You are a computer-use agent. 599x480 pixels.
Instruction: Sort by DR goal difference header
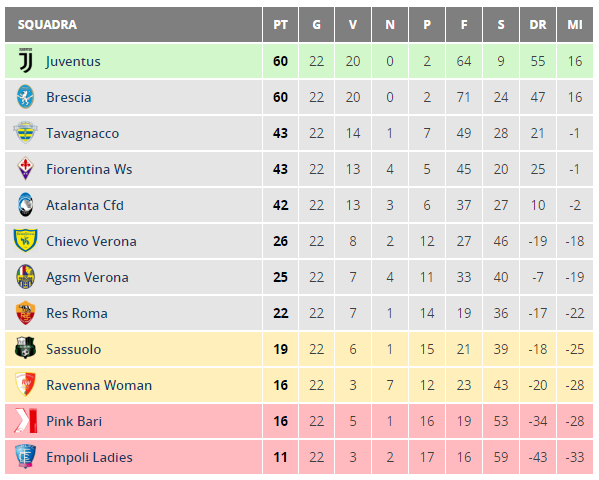click(537, 24)
